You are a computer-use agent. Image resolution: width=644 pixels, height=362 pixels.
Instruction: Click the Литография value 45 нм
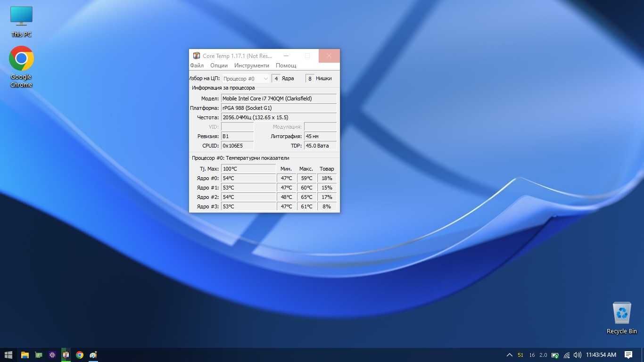(x=320, y=136)
